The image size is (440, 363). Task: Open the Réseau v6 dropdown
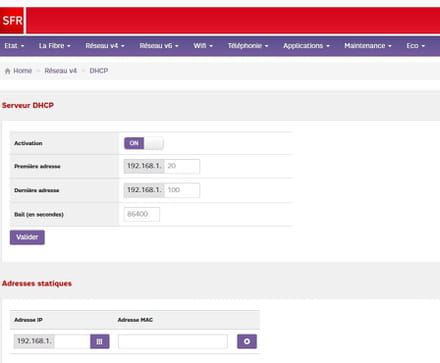pos(159,46)
